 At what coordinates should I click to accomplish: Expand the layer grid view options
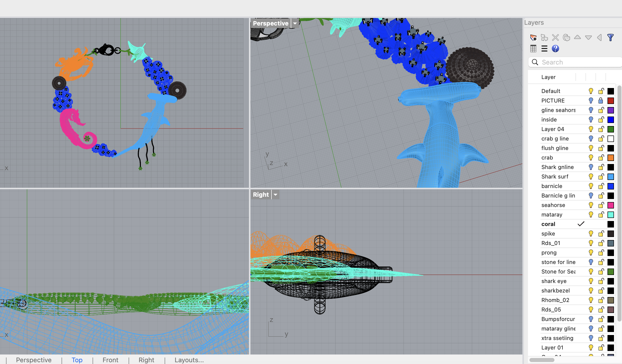coord(533,49)
